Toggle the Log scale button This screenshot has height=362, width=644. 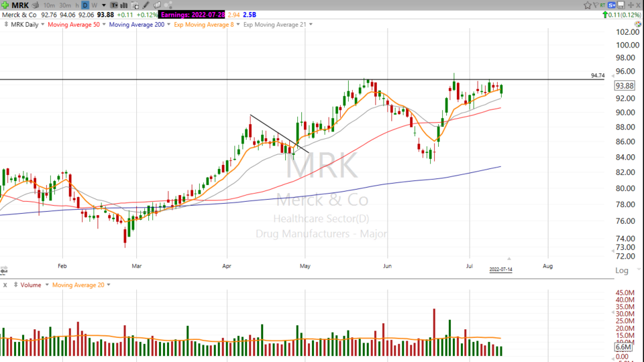(621, 270)
